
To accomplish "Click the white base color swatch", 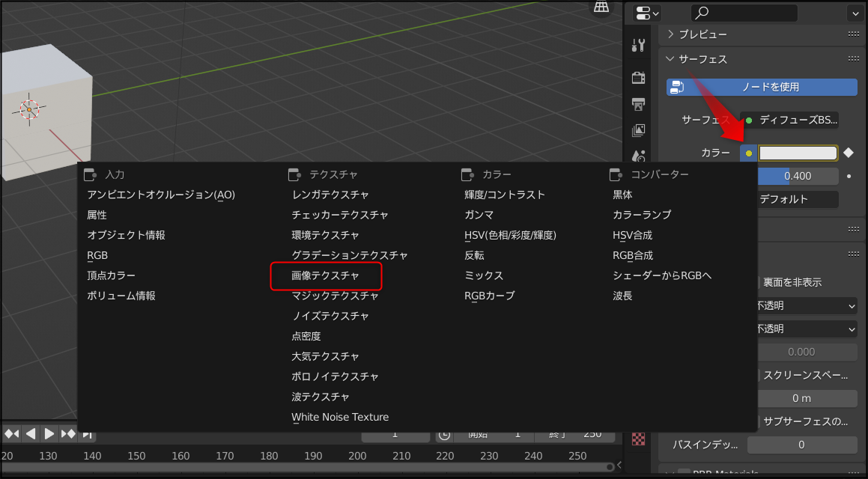I will tap(798, 153).
